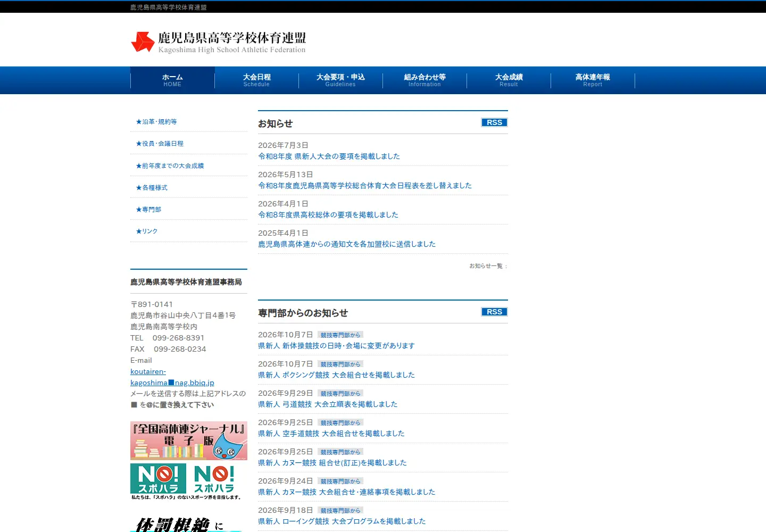Open the ★リンク sidebar link
The width and height of the screenshot is (766, 532).
pyautogui.click(x=147, y=231)
